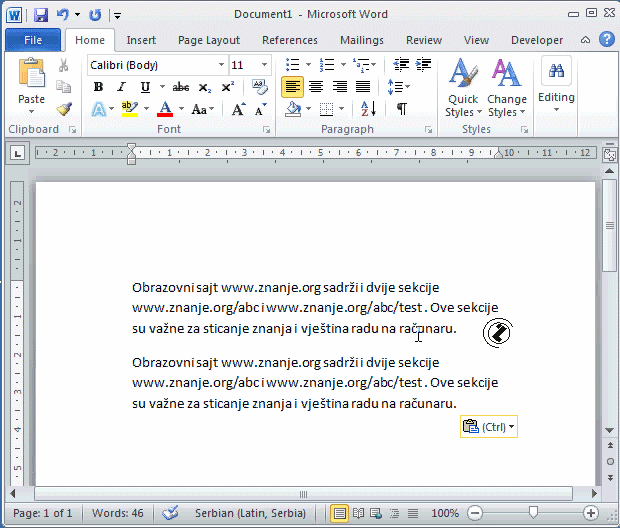Click the Change Styles button

point(506,88)
